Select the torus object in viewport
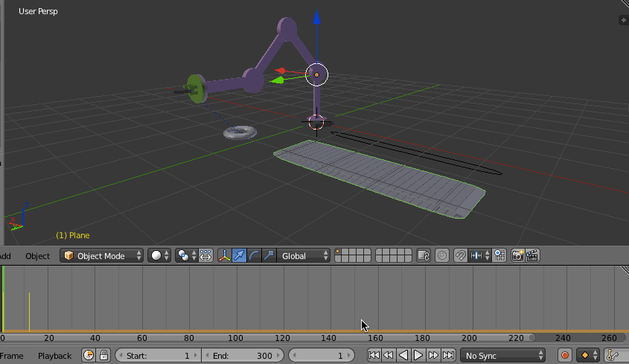This screenshot has width=629, height=364. pyautogui.click(x=240, y=132)
